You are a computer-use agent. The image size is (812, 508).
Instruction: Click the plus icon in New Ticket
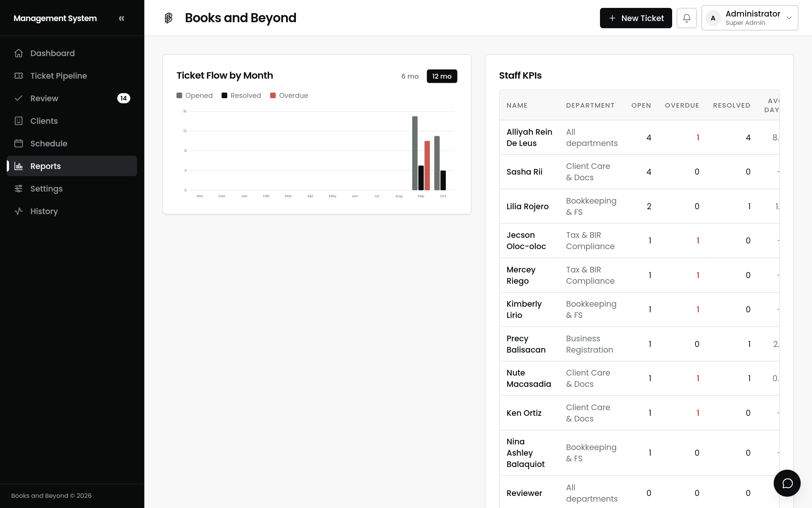612,18
